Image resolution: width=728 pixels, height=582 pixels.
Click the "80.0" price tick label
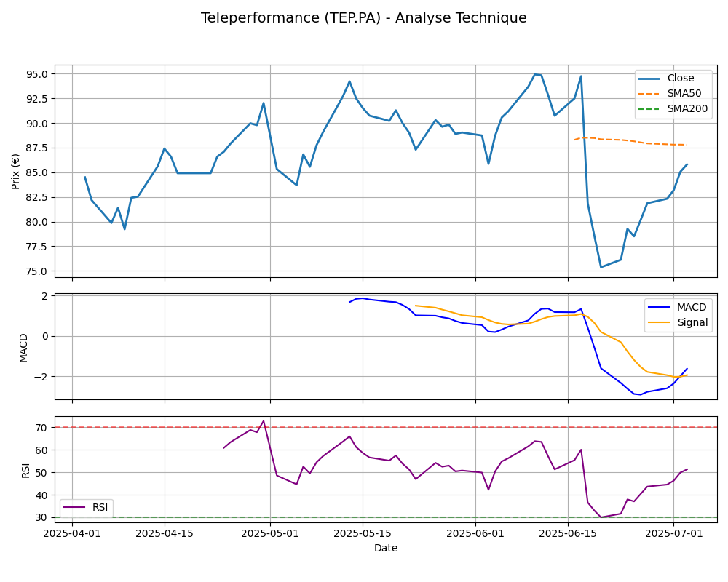[x=38, y=222]
